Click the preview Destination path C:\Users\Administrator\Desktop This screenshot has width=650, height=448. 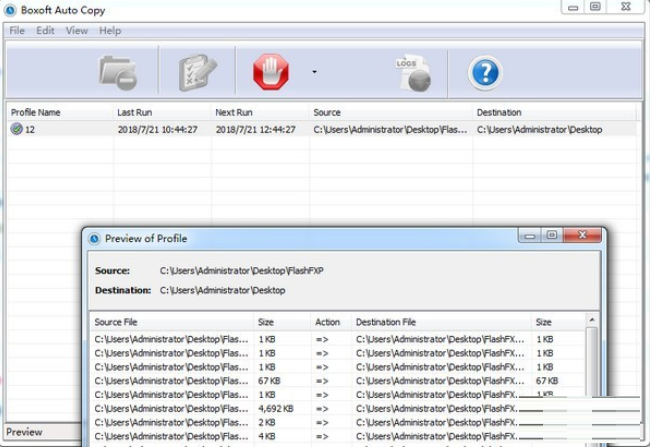223,290
